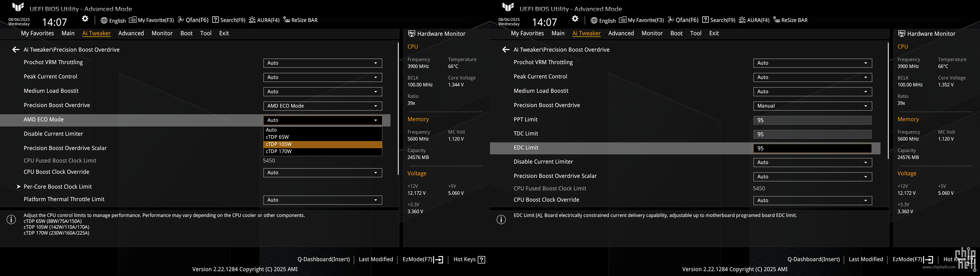Viewport: 980px width, 276px height.
Task: Open CPU Boost Clock Override dropdown in left window
Action: pos(323,173)
